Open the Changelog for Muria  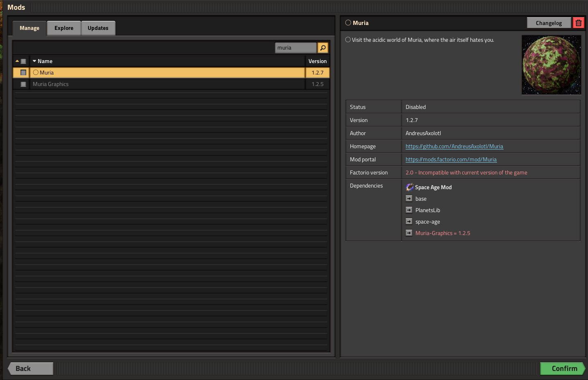(549, 23)
